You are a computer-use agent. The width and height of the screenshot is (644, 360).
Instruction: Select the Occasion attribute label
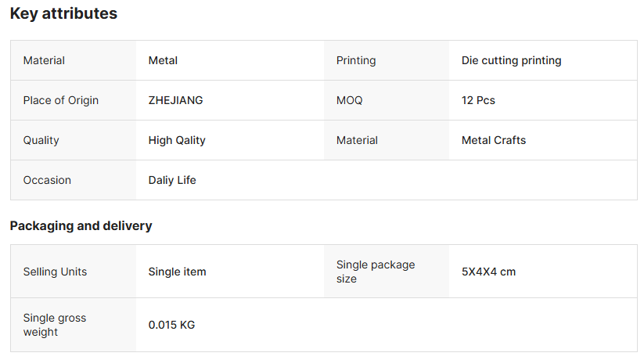click(x=47, y=180)
